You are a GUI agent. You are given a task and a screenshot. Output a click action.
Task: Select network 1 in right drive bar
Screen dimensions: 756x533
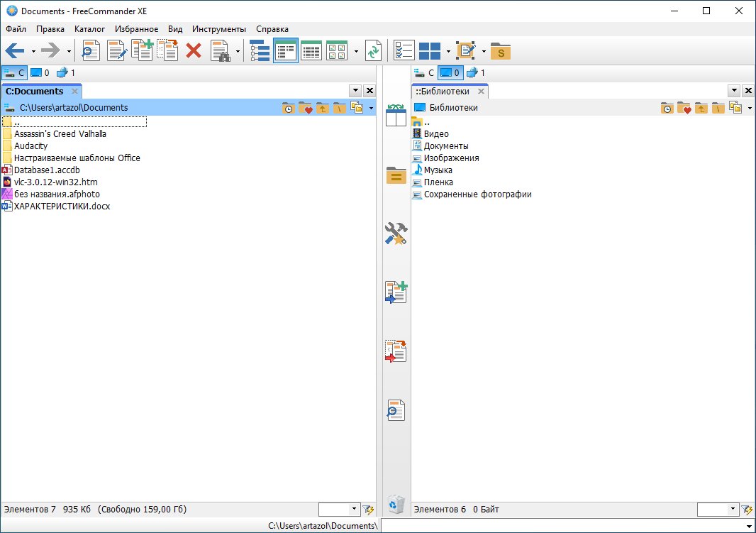pos(476,73)
